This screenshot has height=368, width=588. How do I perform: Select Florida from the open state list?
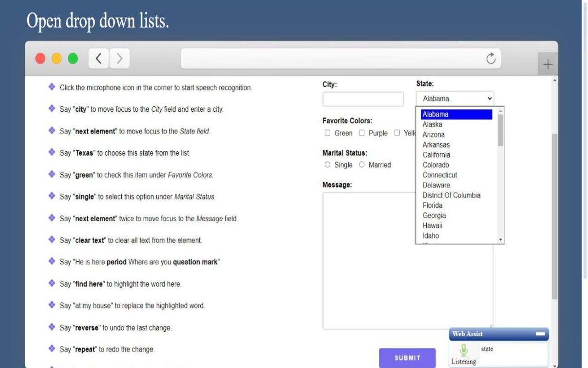click(432, 205)
